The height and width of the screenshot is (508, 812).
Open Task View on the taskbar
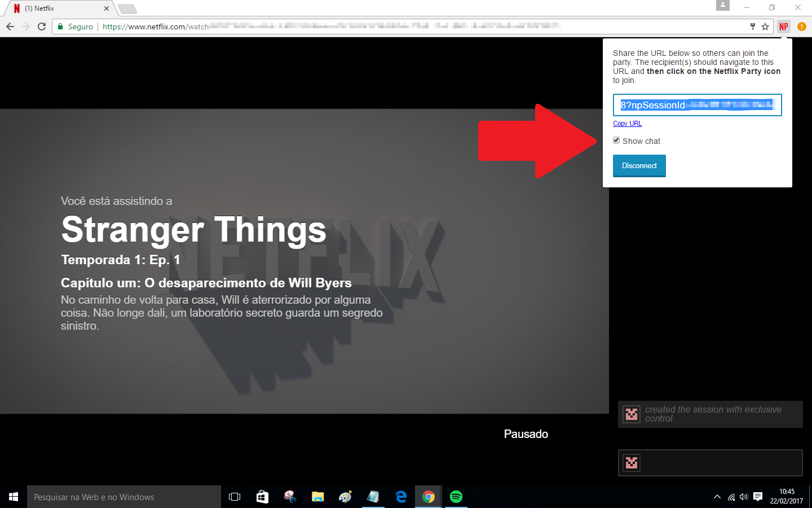click(x=235, y=497)
